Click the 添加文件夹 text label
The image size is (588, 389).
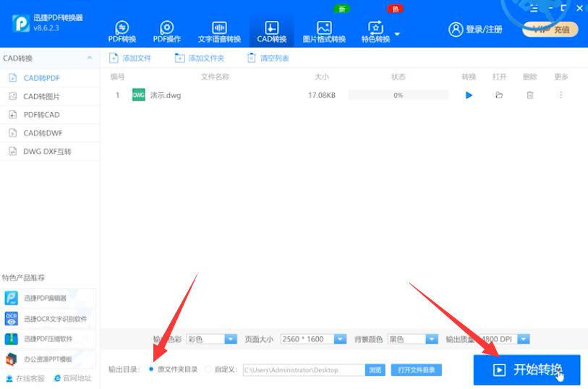(x=206, y=59)
